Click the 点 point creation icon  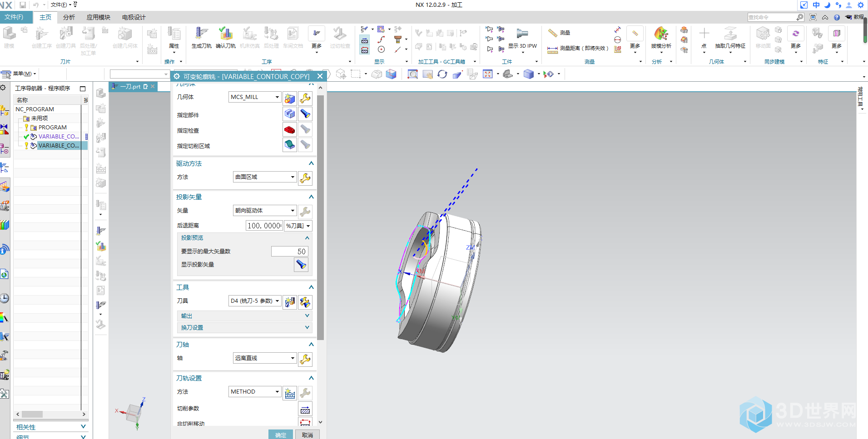[704, 34]
